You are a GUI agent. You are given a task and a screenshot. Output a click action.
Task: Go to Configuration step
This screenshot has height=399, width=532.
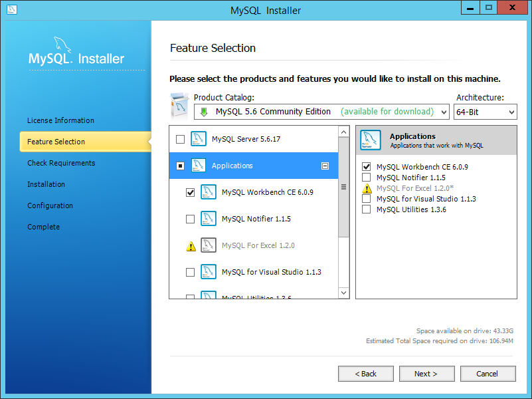click(50, 205)
